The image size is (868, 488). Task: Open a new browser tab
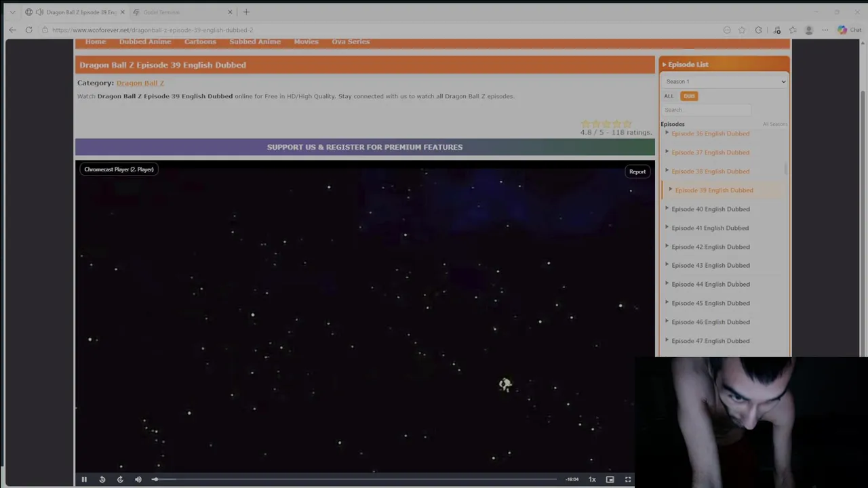point(246,12)
